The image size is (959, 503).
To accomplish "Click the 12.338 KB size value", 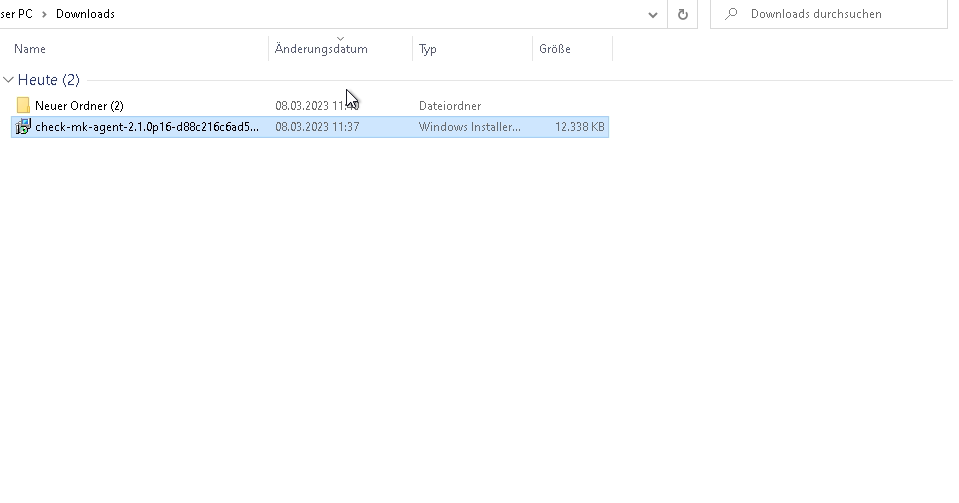I will (579, 127).
